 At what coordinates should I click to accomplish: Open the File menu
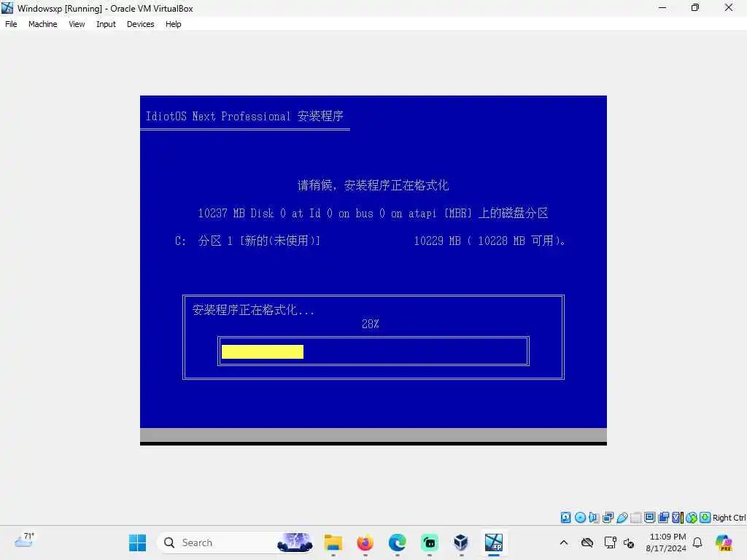click(x=11, y=24)
